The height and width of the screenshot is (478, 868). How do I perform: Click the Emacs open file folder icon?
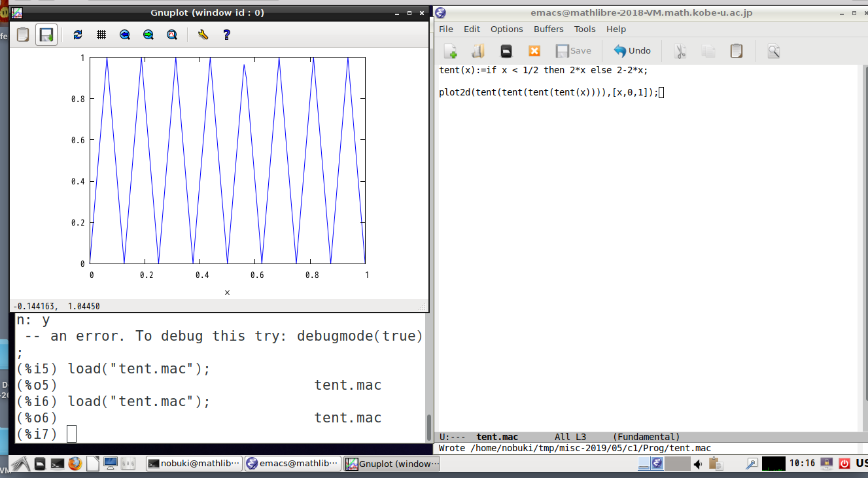[478, 51]
